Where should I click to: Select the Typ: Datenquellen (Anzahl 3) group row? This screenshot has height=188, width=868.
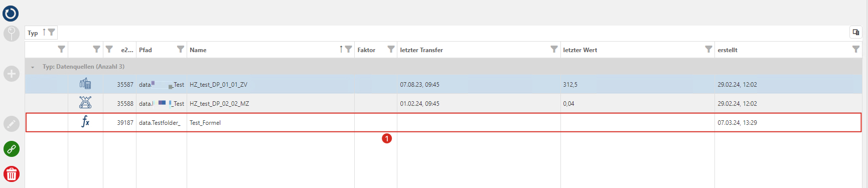(x=444, y=67)
